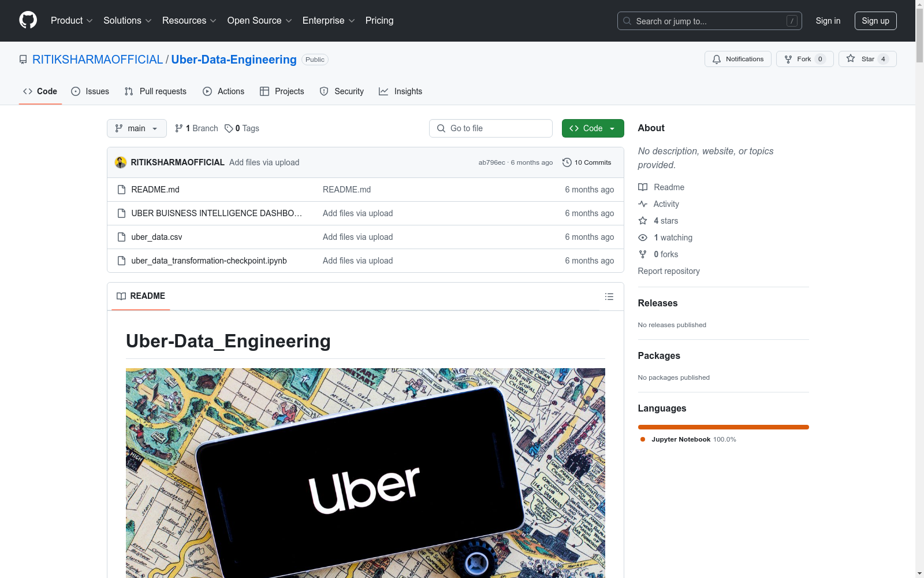
Task: Open the Security tab
Action: coord(342,91)
